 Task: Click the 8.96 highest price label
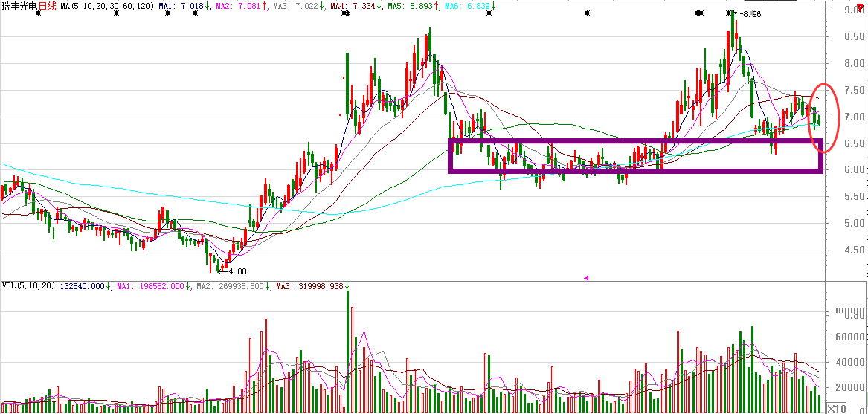(752, 14)
